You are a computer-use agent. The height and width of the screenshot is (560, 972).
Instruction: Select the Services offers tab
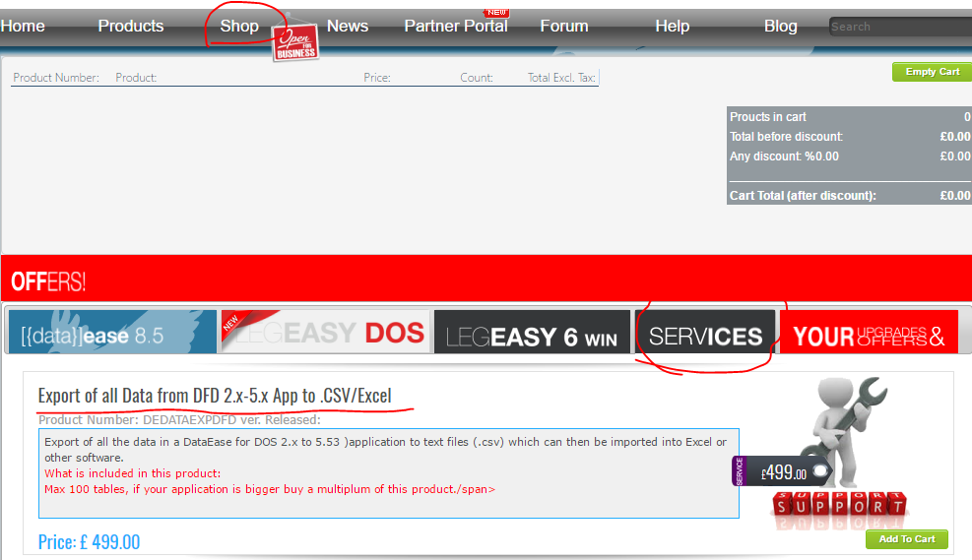tap(705, 332)
